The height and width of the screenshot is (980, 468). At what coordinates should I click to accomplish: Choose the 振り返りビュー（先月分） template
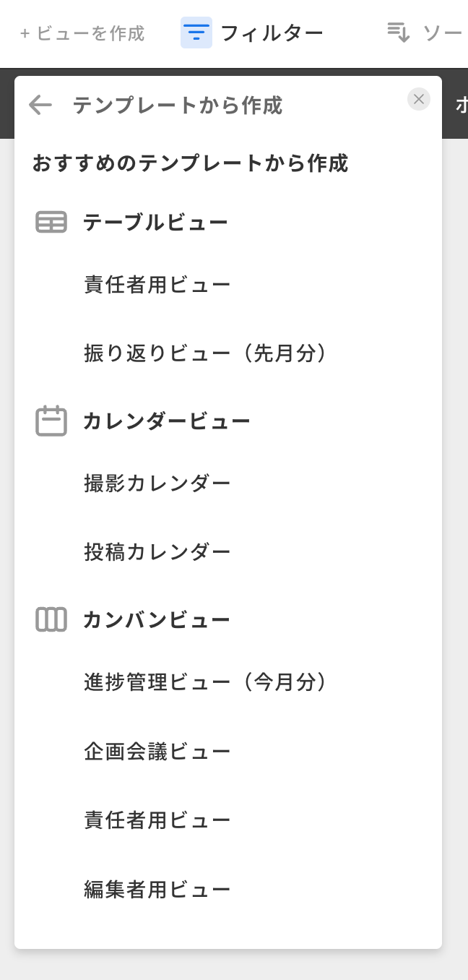click(x=206, y=353)
